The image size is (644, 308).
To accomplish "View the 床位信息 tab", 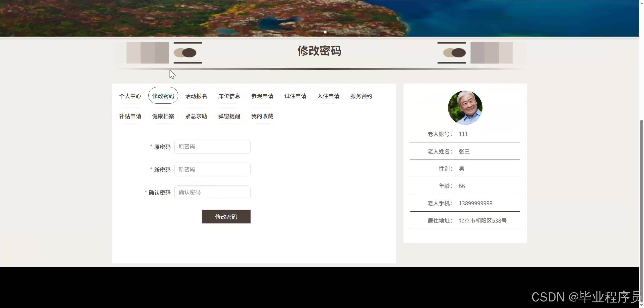I will pyautogui.click(x=229, y=96).
